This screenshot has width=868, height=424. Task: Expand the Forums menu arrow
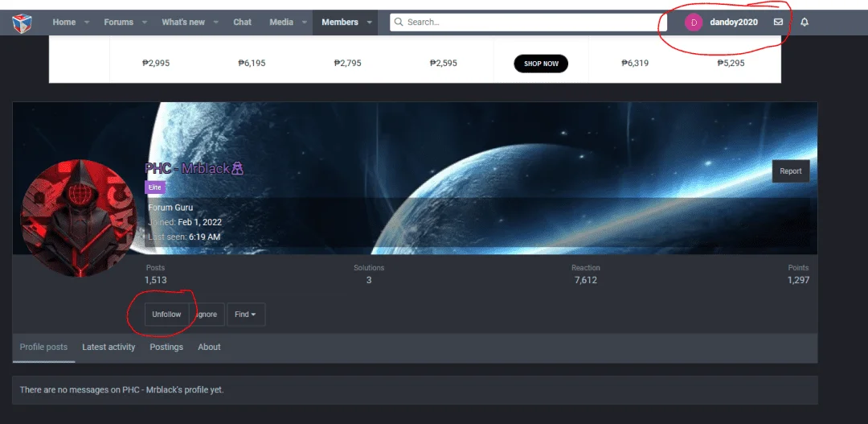coord(145,23)
